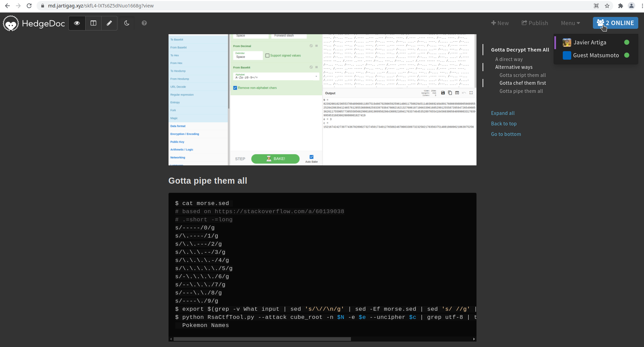Image resolution: width=644 pixels, height=347 pixels.
Task: Create a new note with New
Action: click(x=500, y=23)
